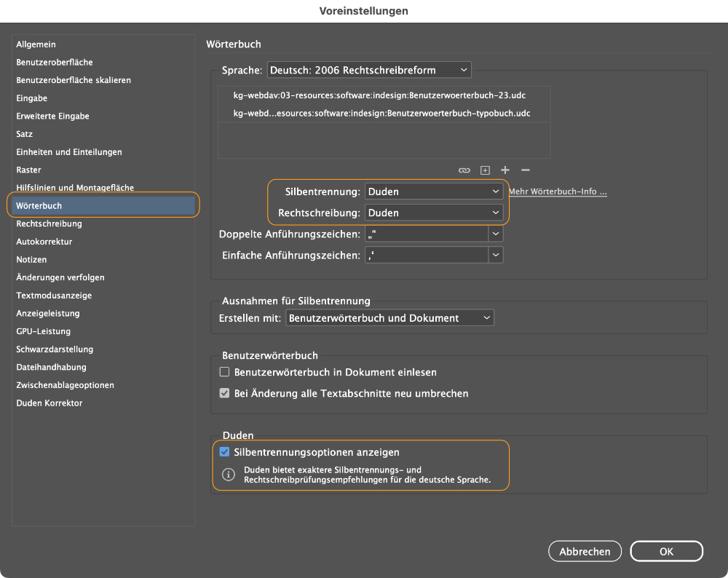
Task: Click the Einfache Anführungszeichen text field
Action: point(427,255)
